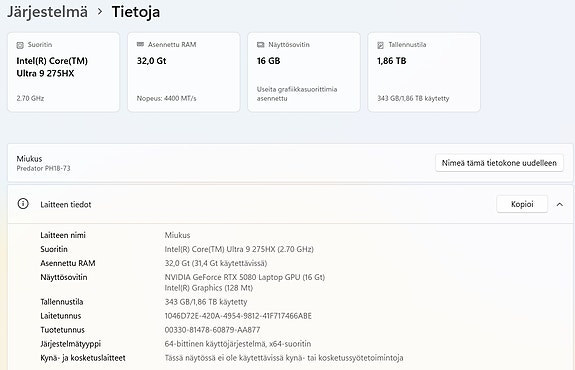This screenshot has height=370, width=575.
Task: Open the Suoritin processor card
Action: (63, 72)
